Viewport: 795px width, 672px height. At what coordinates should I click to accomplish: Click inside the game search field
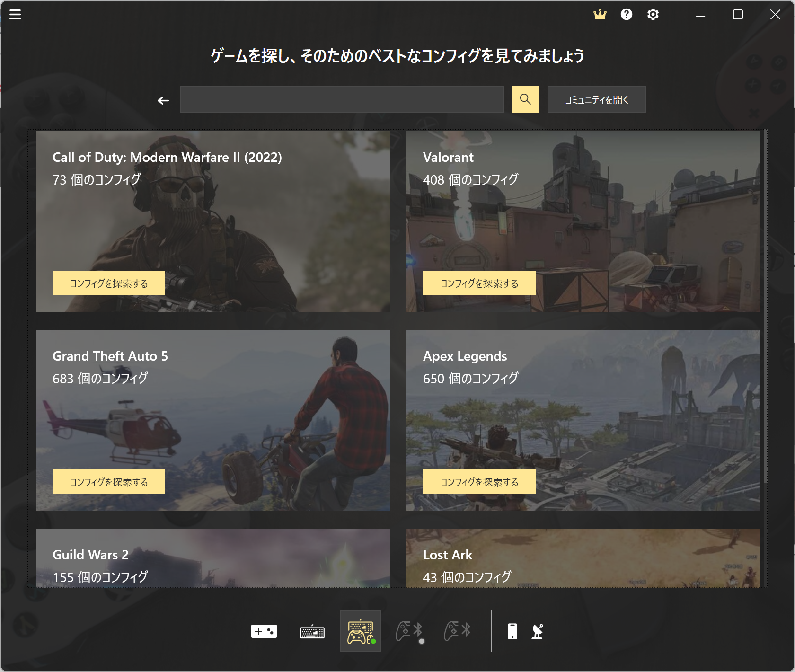(x=342, y=99)
